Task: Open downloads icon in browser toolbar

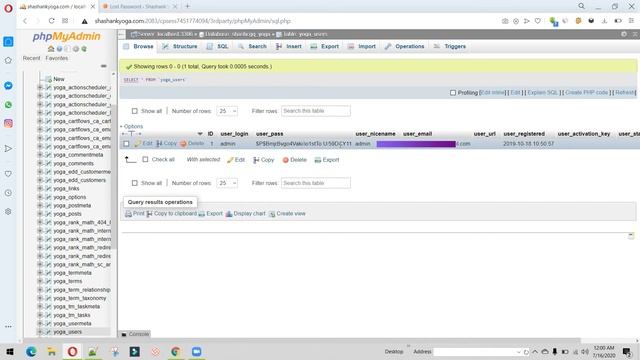Action: [x=604, y=21]
